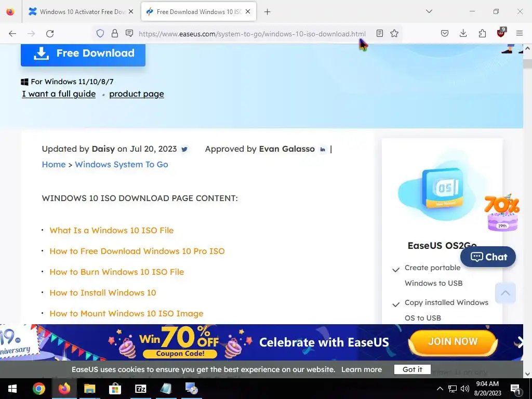The height and width of the screenshot is (399, 532).
Task: Click the volume speaker tray icon
Action: 465,389
